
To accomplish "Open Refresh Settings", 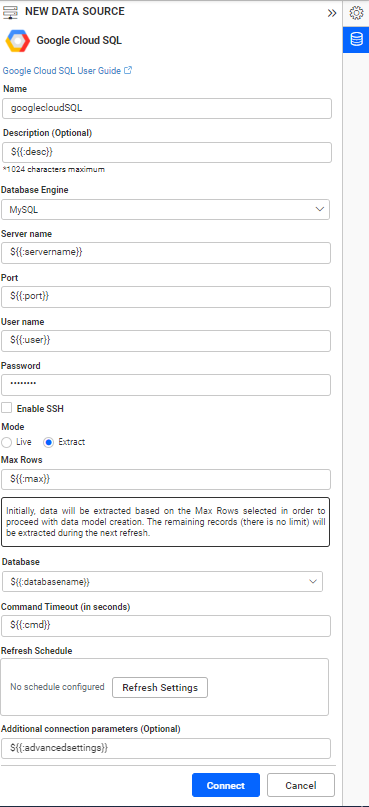I will click(160, 688).
